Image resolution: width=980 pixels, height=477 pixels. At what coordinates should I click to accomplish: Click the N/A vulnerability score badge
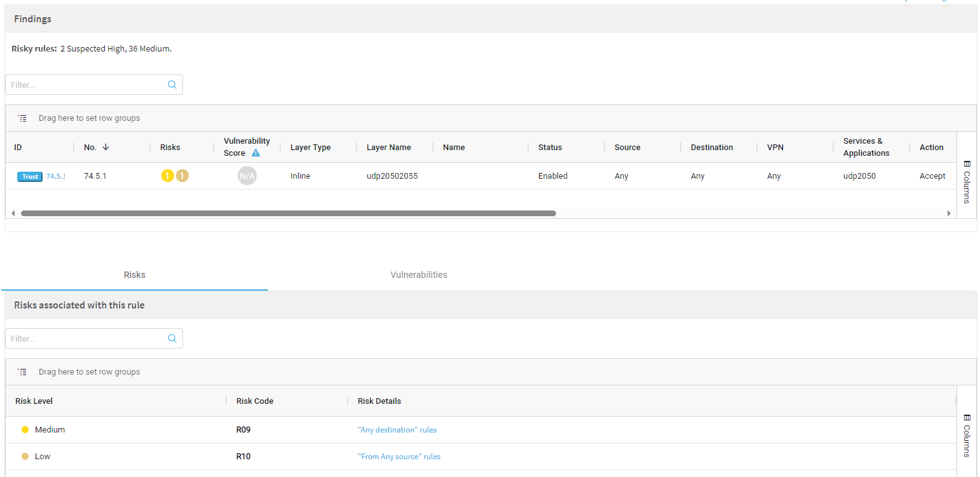click(x=247, y=176)
